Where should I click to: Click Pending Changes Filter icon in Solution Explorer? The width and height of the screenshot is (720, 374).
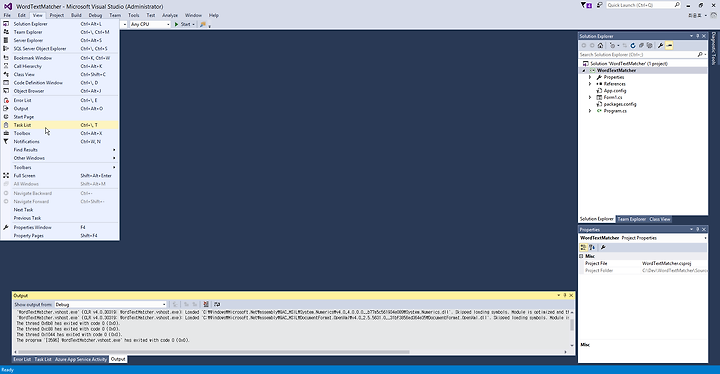(x=613, y=45)
